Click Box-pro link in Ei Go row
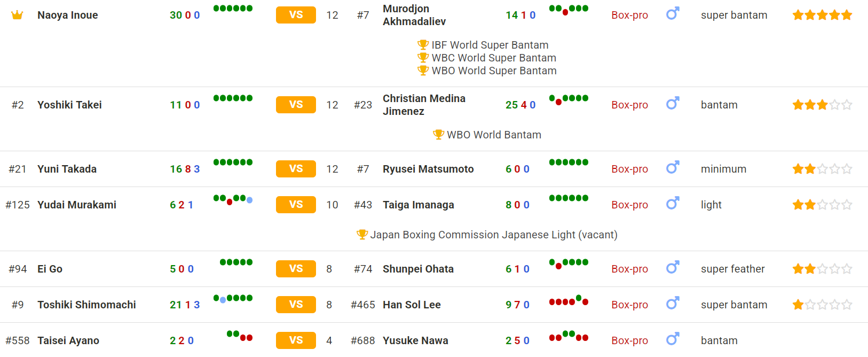Viewport: 868px width, 357px height. (x=629, y=269)
